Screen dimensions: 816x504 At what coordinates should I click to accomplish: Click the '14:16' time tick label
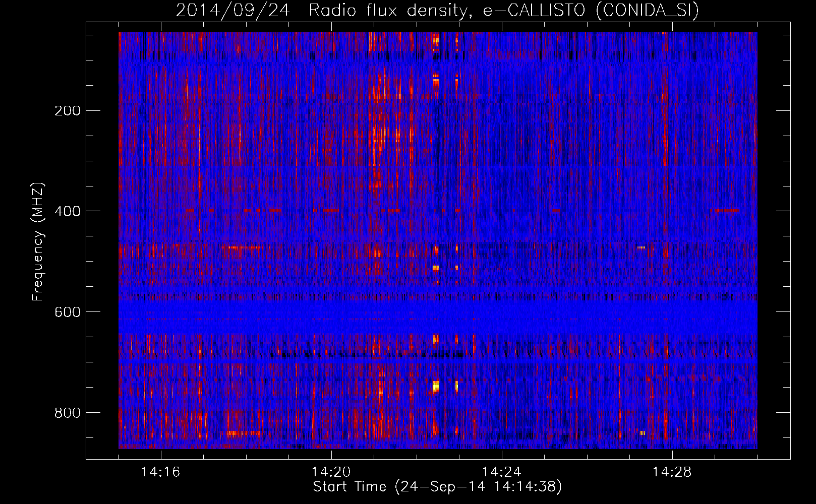point(161,472)
